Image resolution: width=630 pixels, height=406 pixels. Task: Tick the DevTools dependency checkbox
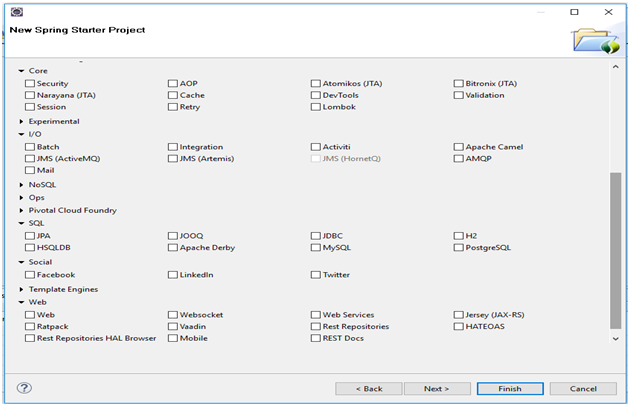point(315,95)
